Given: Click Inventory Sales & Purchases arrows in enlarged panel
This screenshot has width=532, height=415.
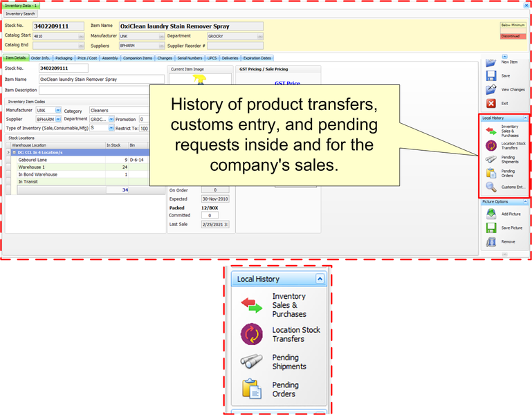Looking at the screenshot, I should click(x=252, y=305).
